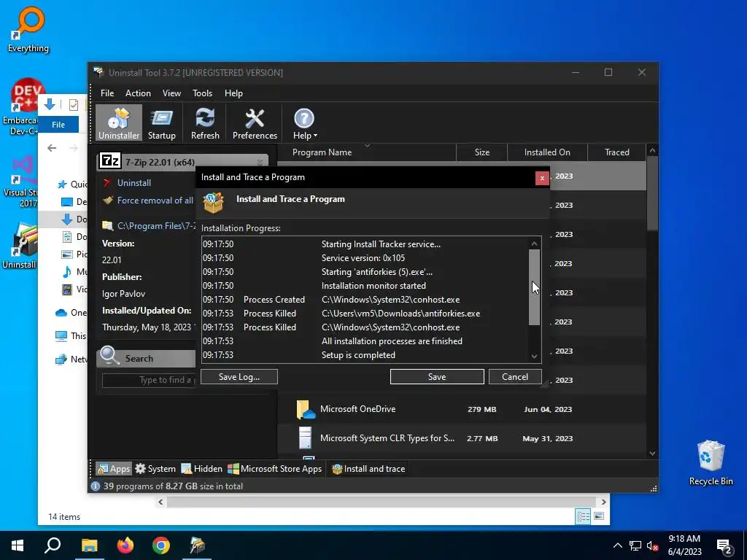Click sort arrow above Program Name column
The image size is (747, 560).
pyautogui.click(x=367, y=145)
